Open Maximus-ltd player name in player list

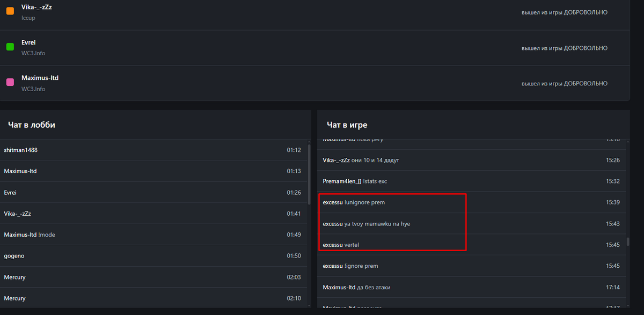pos(40,78)
